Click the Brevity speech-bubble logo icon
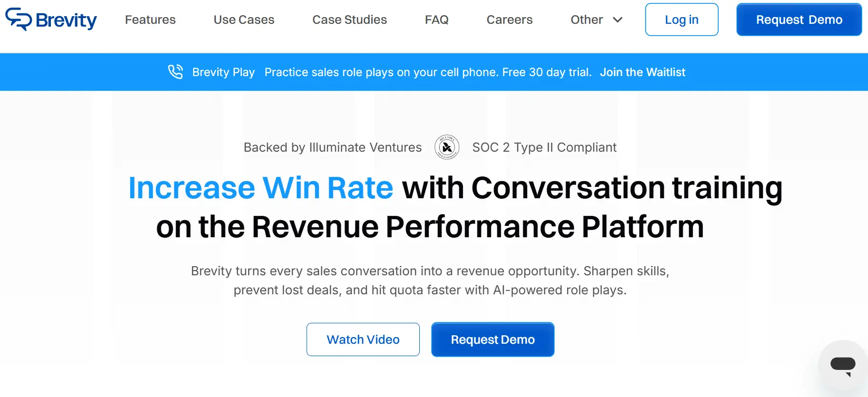Screen dimensions: 868x397 click(19, 19)
